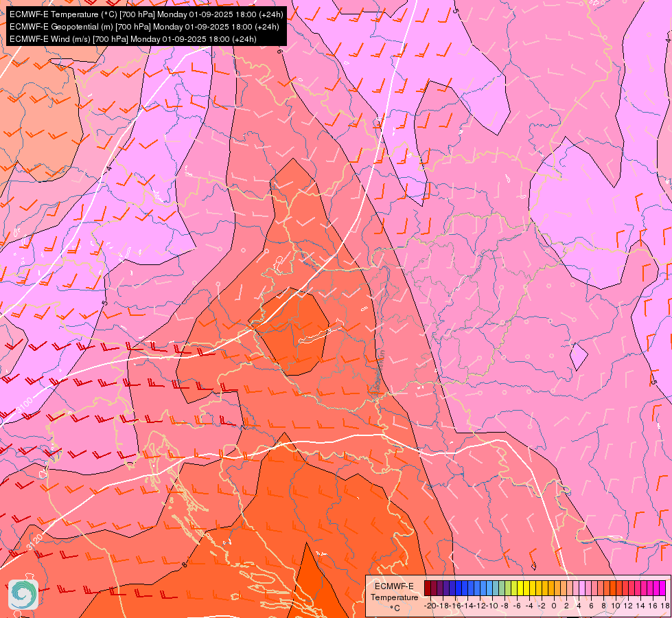Click the '-20' legend tick label
The height and width of the screenshot is (618, 672).
[x=430, y=606]
